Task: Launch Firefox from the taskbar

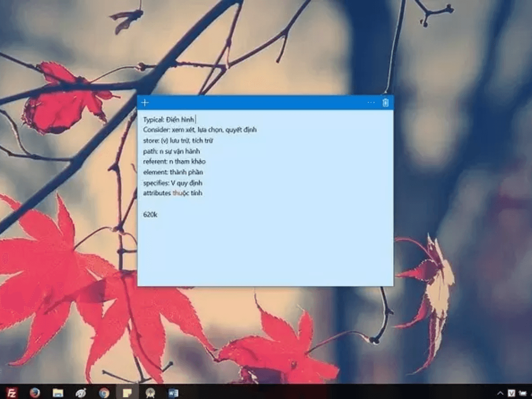Action: [x=34, y=392]
